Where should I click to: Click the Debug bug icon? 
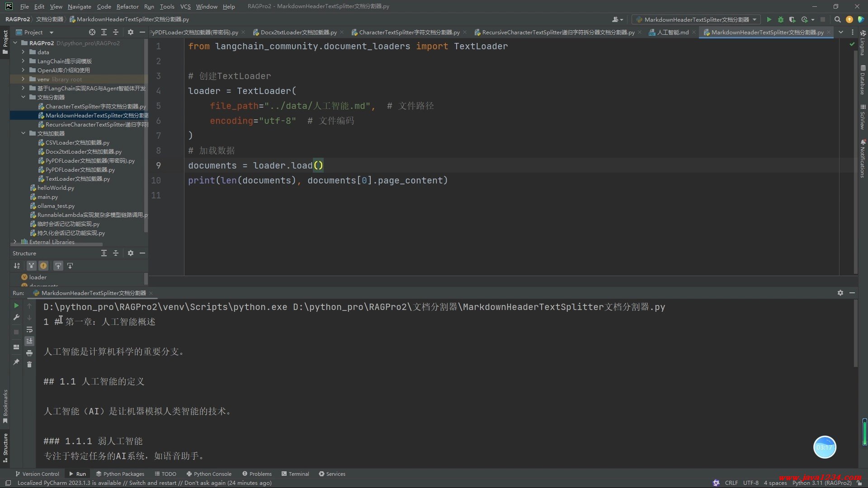780,19
